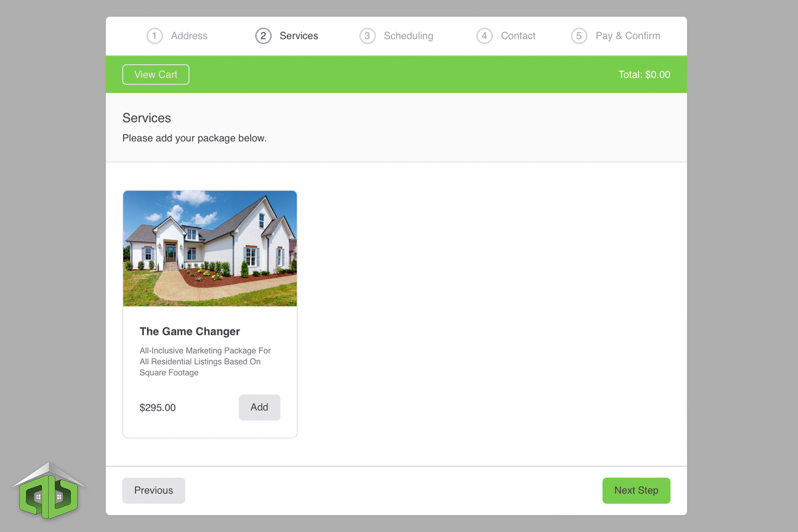Add The Game Changer package
The height and width of the screenshot is (532, 798).
click(259, 407)
